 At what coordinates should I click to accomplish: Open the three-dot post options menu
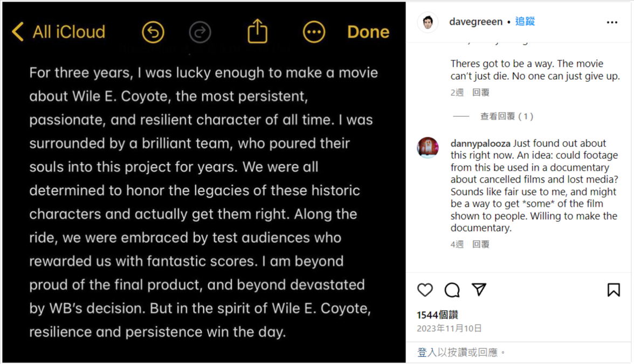(x=612, y=23)
